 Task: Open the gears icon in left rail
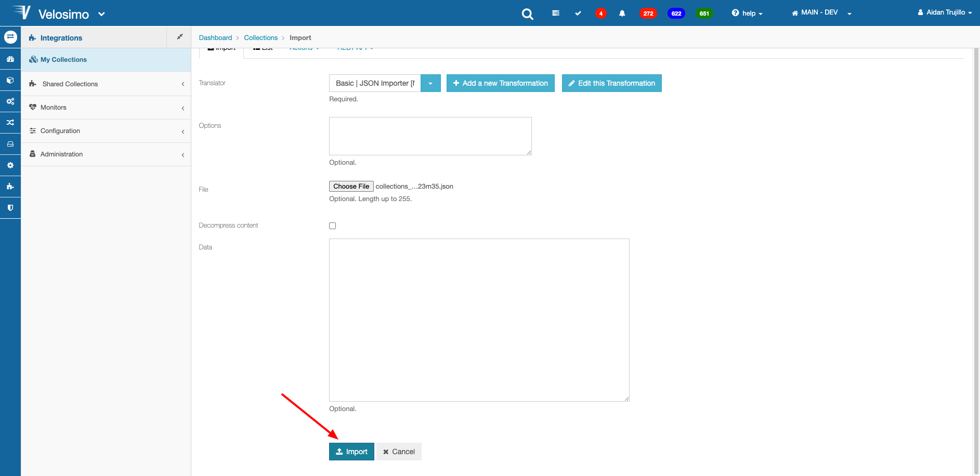(x=10, y=101)
